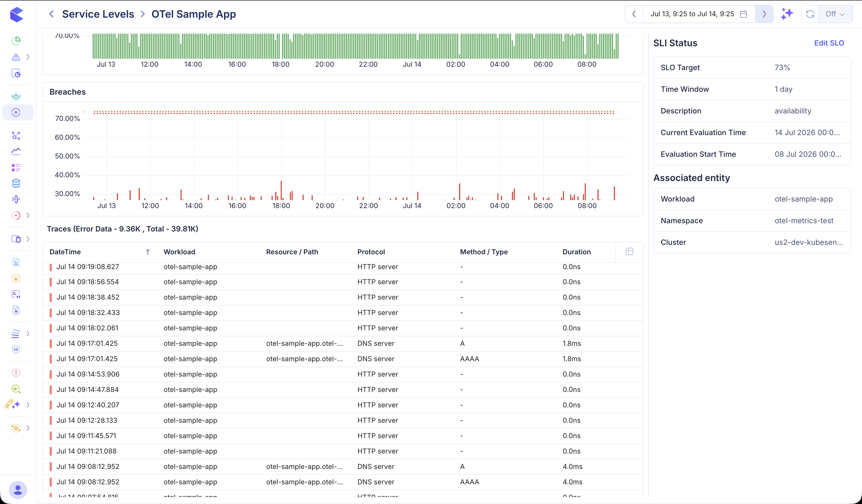Open trace row Jul 14 09:18:56.554

(342, 282)
